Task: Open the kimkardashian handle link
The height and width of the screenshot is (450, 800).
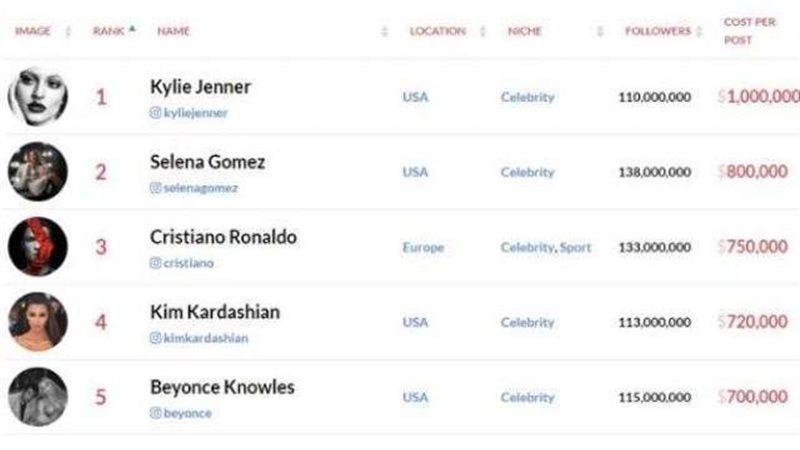Action: pos(206,338)
